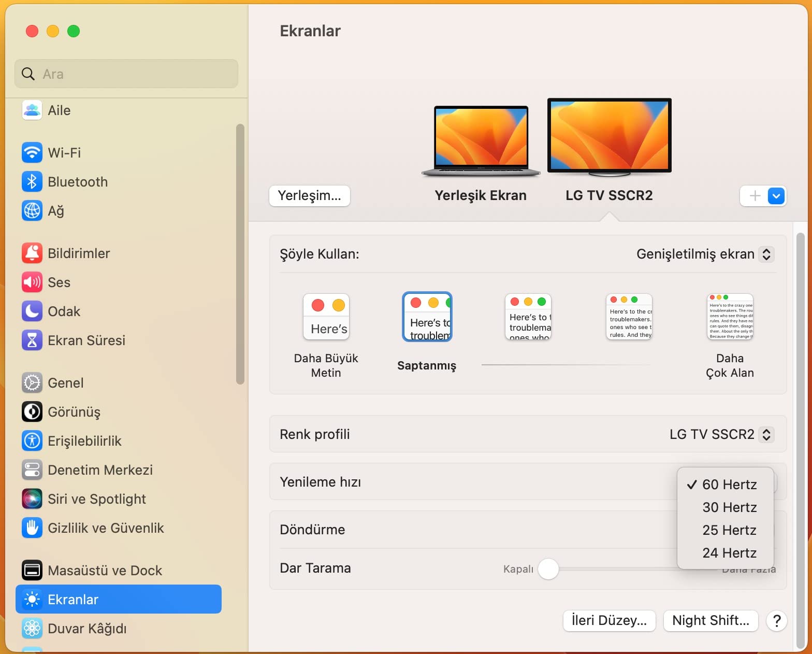
Task: Select the Bildirimler bell icon
Action: pyautogui.click(x=32, y=253)
